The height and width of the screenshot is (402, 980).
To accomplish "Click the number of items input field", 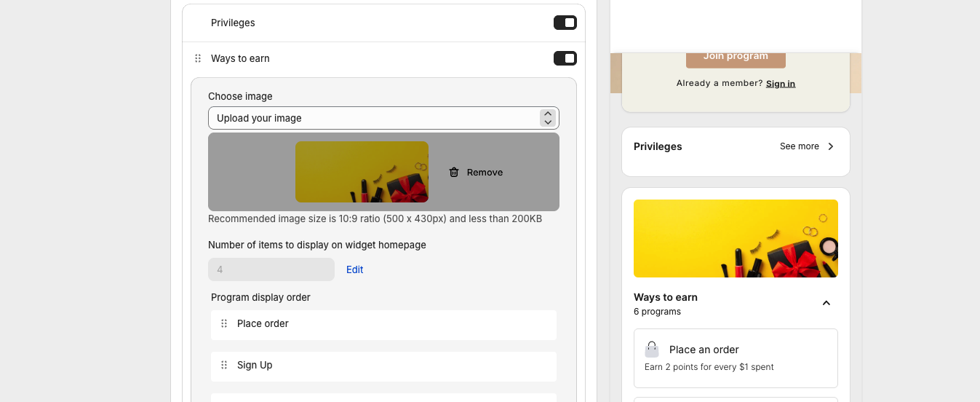I will [271, 269].
